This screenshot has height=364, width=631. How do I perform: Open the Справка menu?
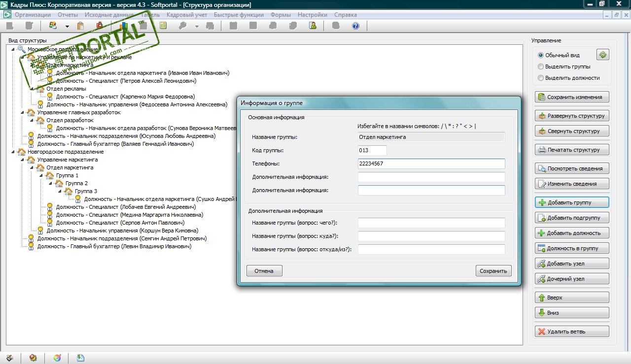click(345, 15)
